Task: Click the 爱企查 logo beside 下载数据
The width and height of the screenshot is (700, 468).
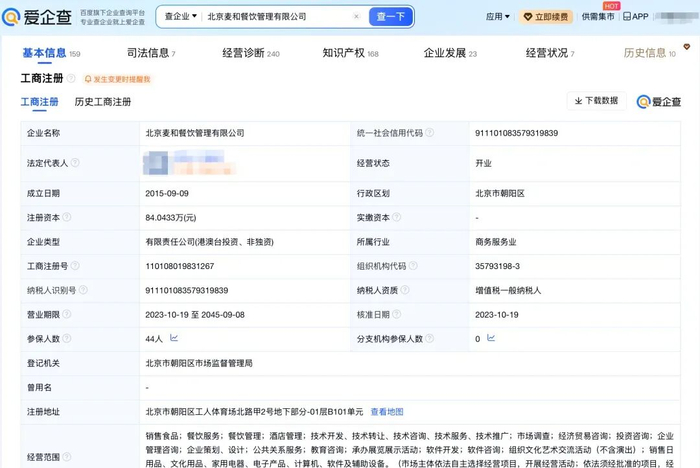Action: [659, 102]
